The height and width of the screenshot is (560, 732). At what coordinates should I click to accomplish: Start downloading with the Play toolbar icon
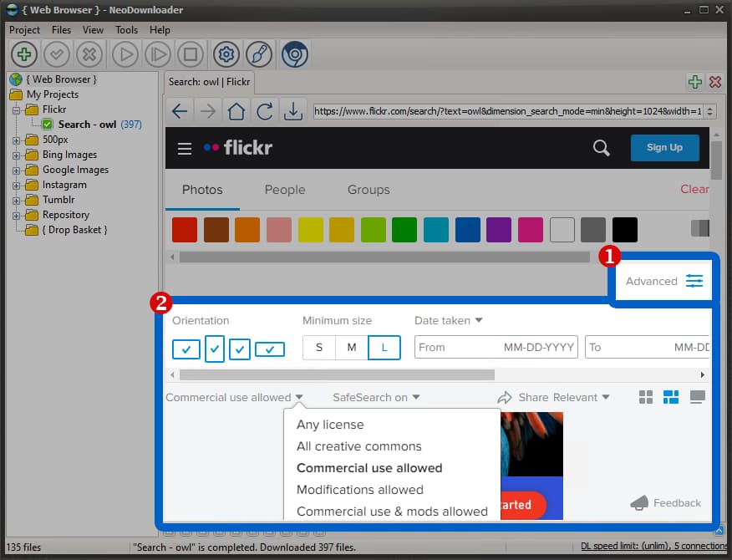(x=124, y=53)
